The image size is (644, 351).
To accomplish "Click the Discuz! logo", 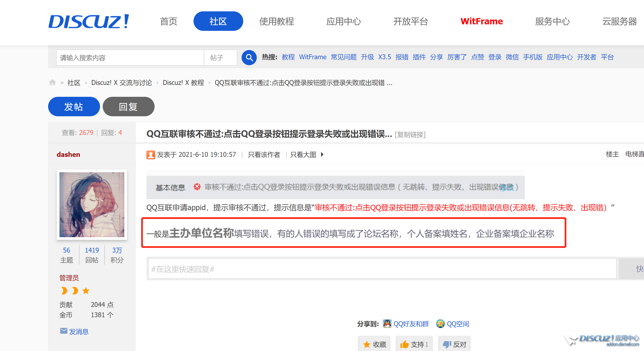I will tap(89, 21).
